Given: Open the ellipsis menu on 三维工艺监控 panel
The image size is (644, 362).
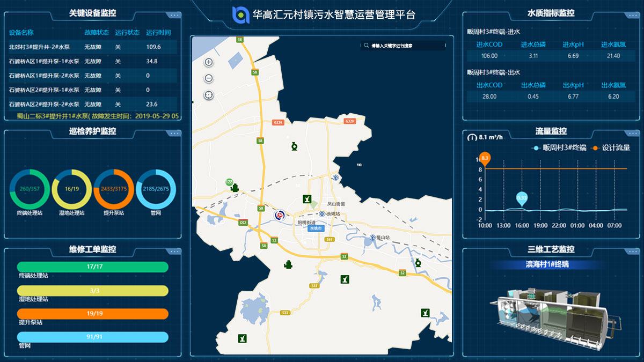Looking at the screenshot, I should point(632,251).
